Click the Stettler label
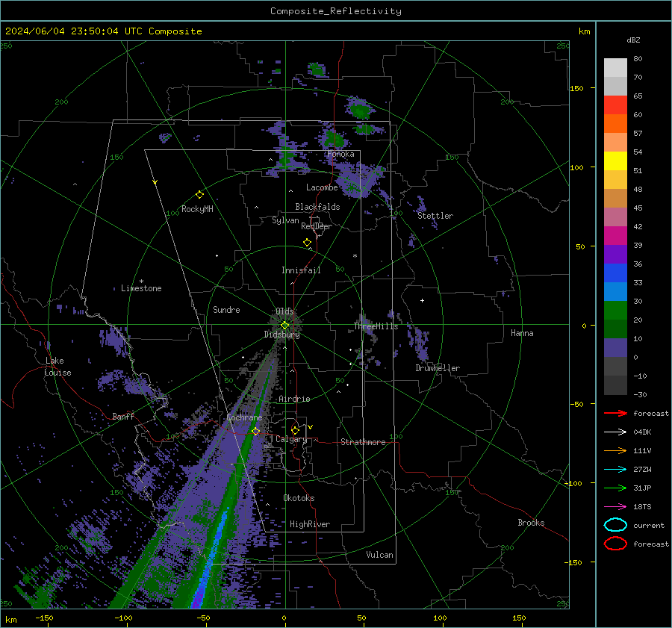 click(x=435, y=216)
